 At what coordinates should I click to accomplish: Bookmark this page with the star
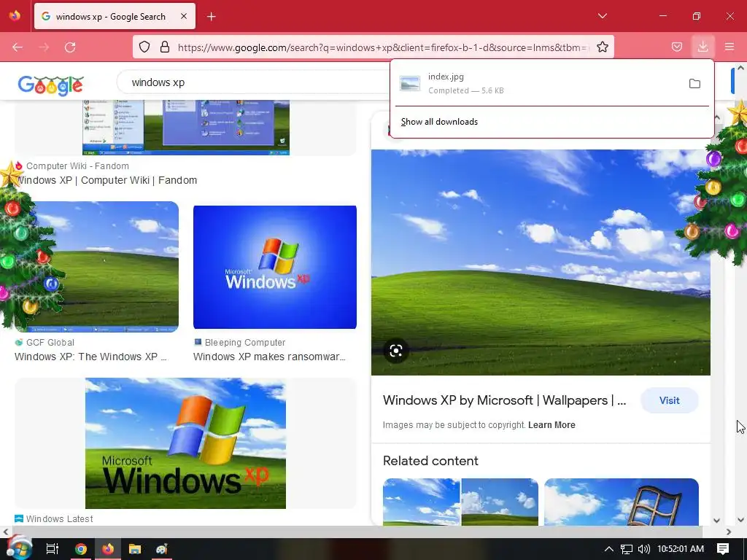[x=602, y=47]
